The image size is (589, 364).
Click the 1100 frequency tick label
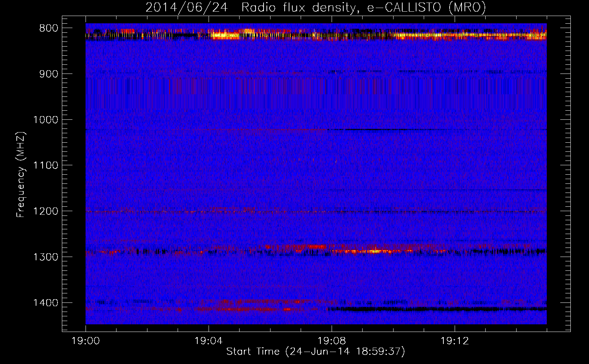click(x=46, y=166)
